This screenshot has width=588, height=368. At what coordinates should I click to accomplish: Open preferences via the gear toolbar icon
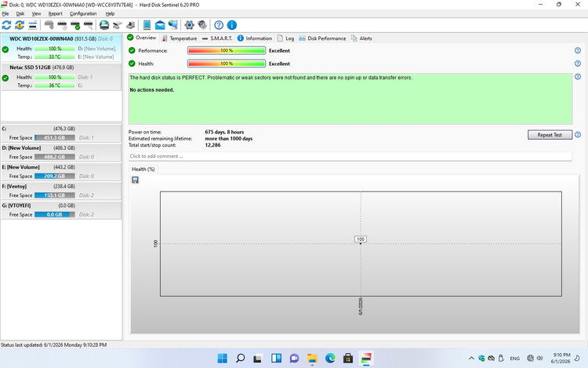[190, 25]
